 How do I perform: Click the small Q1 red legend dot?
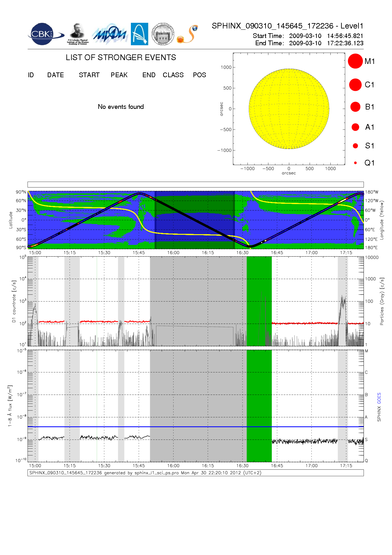(x=355, y=163)
